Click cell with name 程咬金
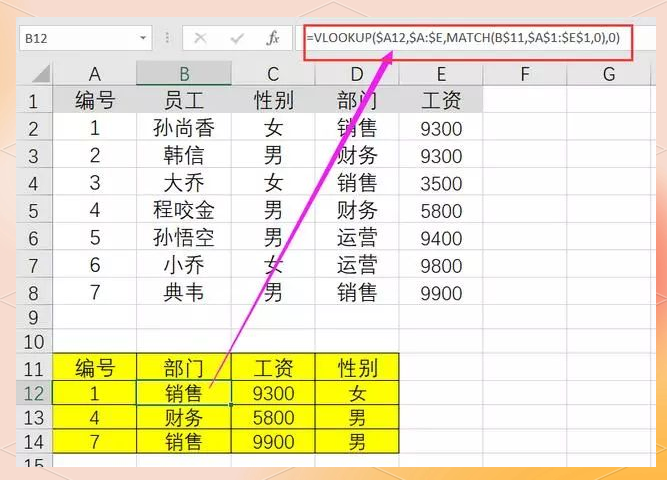667x480 pixels. (184, 210)
